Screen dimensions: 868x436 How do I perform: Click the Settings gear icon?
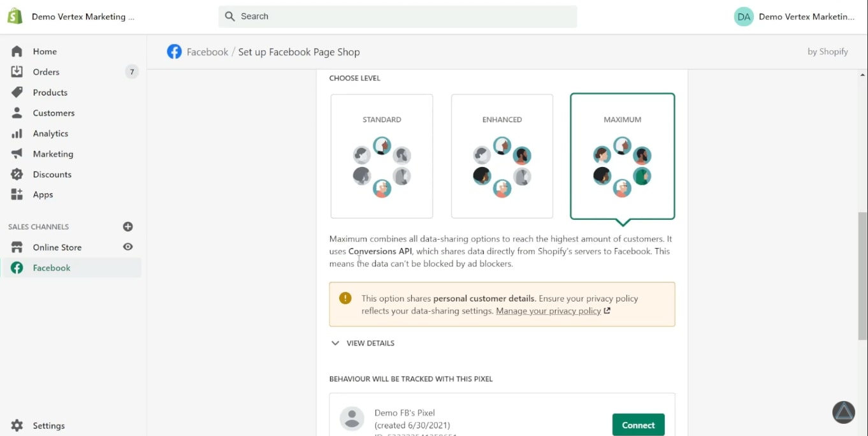[17, 425]
